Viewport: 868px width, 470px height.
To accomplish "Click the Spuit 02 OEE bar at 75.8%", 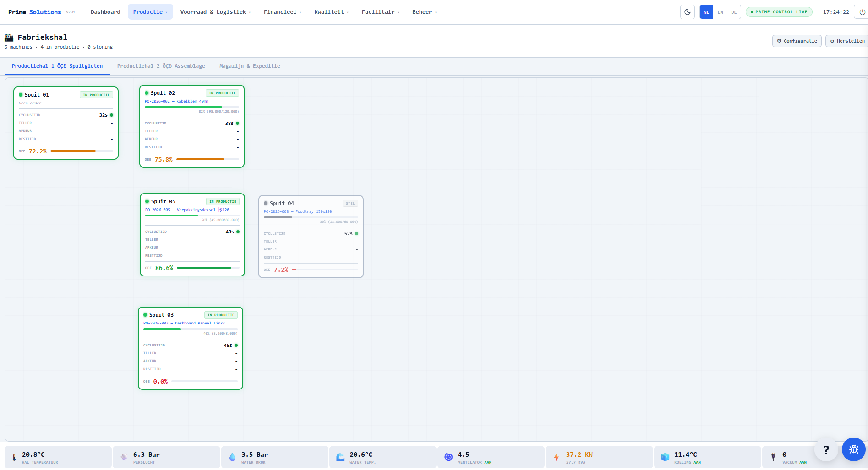I will click(207, 159).
